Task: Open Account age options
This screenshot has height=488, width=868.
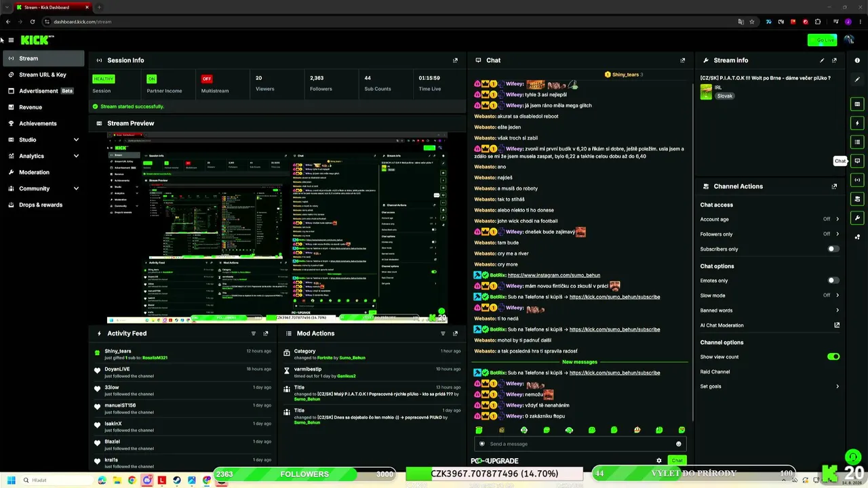Action: click(770, 219)
